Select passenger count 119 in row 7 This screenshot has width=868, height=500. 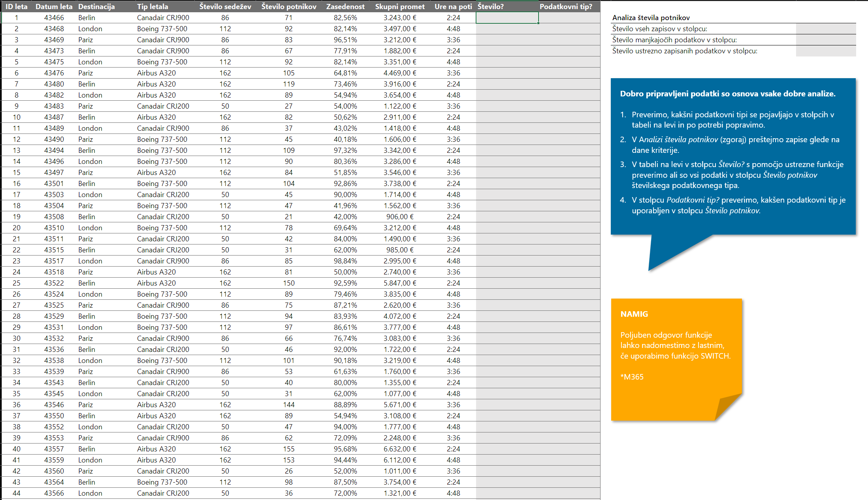click(x=289, y=84)
